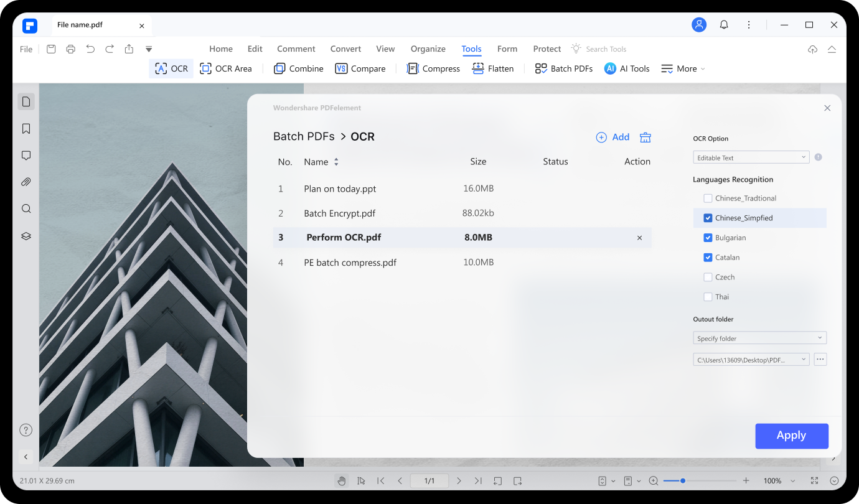Select the OCR Area tool
This screenshot has height=504, width=859.
tap(225, 68)
